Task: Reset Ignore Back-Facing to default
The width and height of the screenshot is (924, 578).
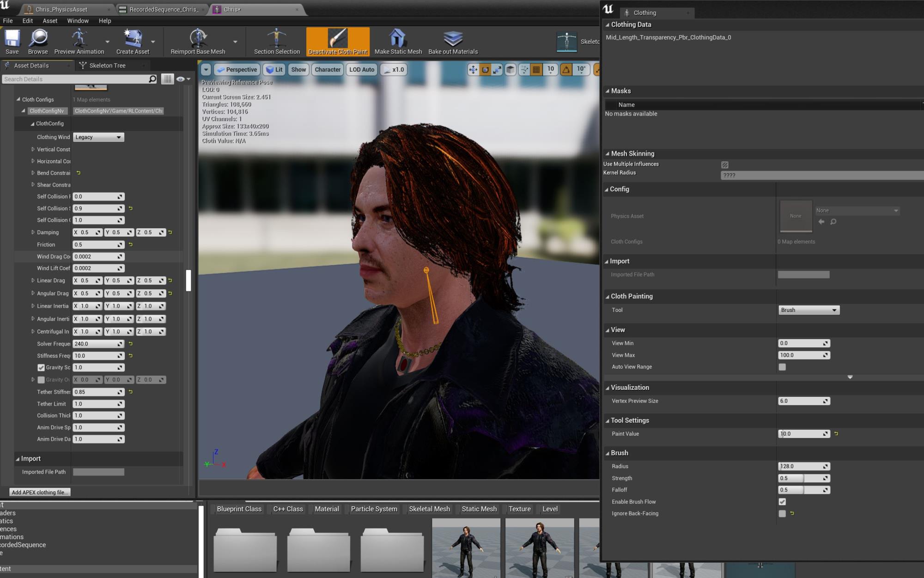Action: click(792, 513)
